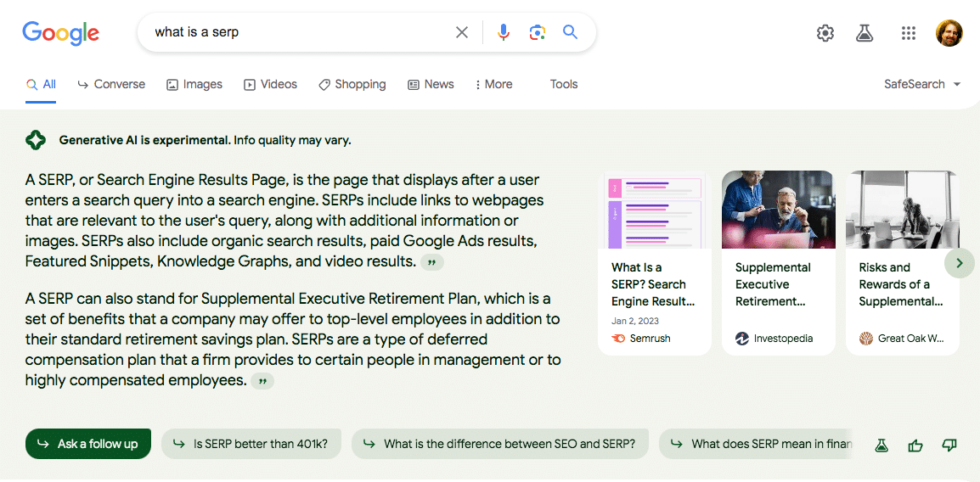This screenshot has height=482, width=980.
Task: Click the blue search magnifier icon
Action: (x=570, y=32)
